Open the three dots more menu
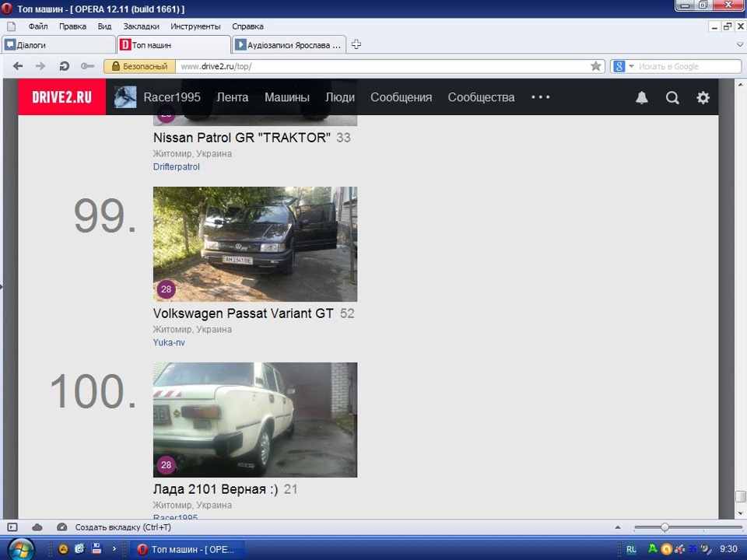 [540, 97]
